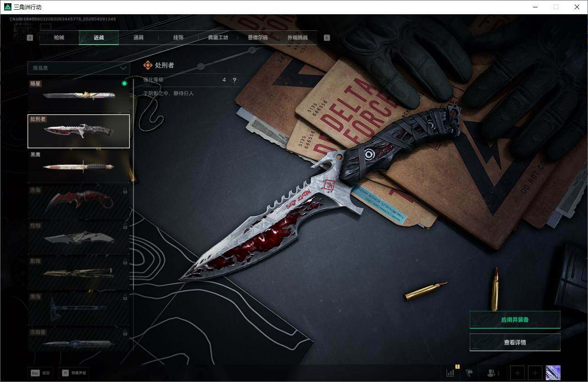Open the 挂饰 tab

(x=178, y=38)
